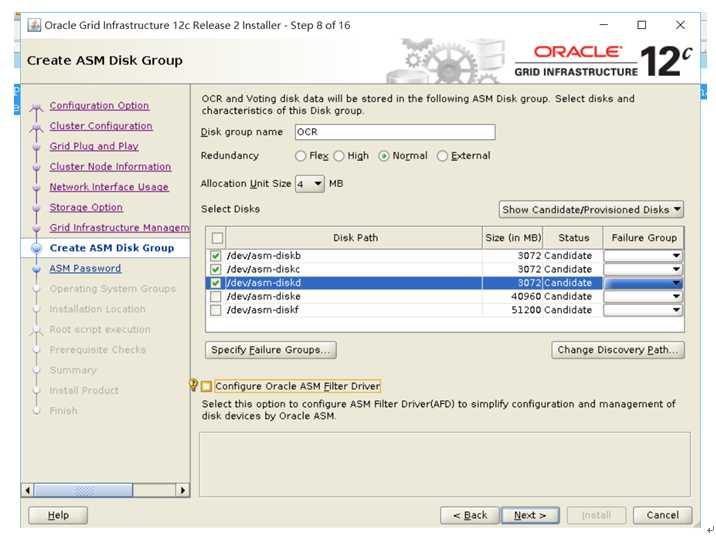This screenshot has width=716, height=538.
Task: Uncheck the /dev/asm-diskc checkbox
Action: [x=216, y=269]
